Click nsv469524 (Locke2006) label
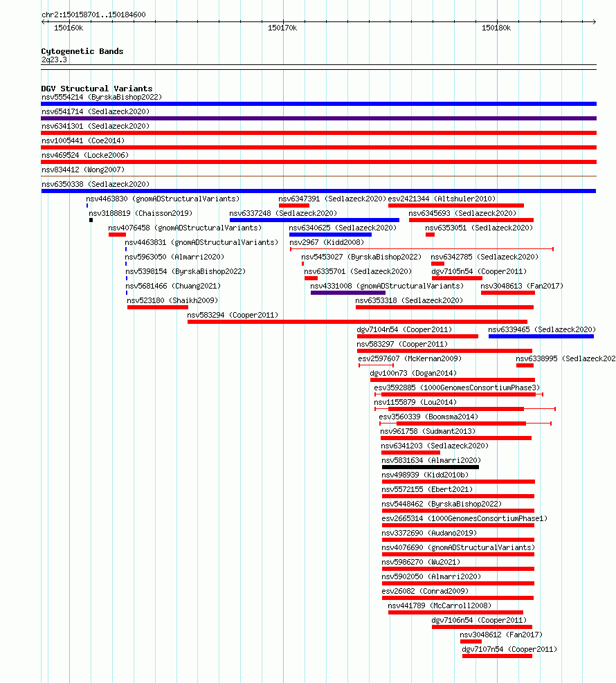The image size is (616, 683). (x=85, y=155)
